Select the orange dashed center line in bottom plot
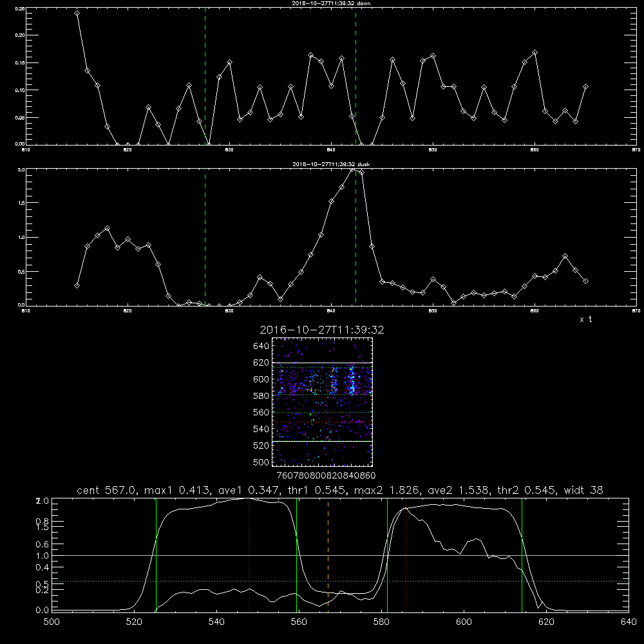644x644 pixels. click(x=328, y=554)
